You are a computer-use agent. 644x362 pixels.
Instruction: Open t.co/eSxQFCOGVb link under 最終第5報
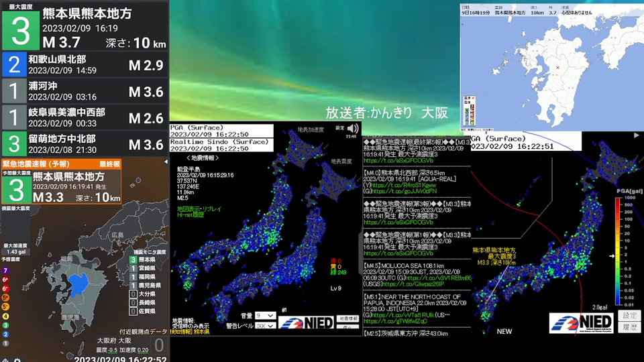point(398,161)
